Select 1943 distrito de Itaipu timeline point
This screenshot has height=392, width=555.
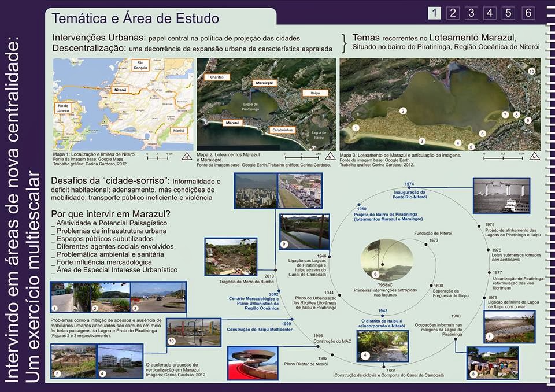(x=382, y=316)
